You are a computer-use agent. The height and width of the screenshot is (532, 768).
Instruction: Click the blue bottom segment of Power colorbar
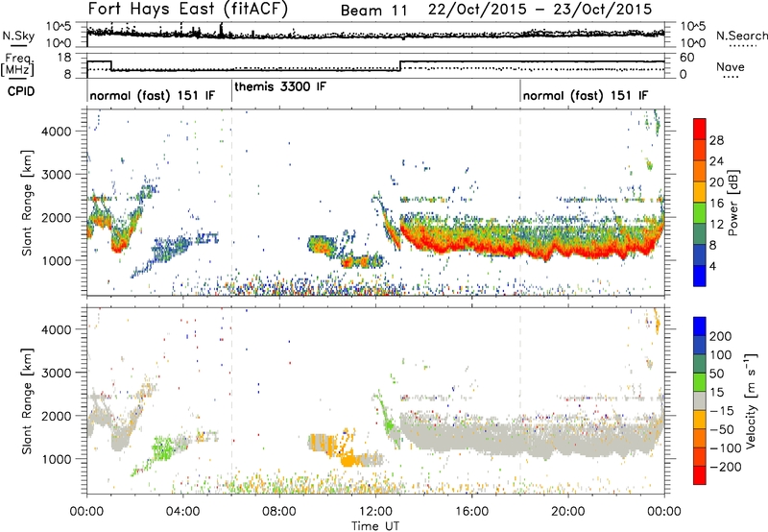click(700, 276)
